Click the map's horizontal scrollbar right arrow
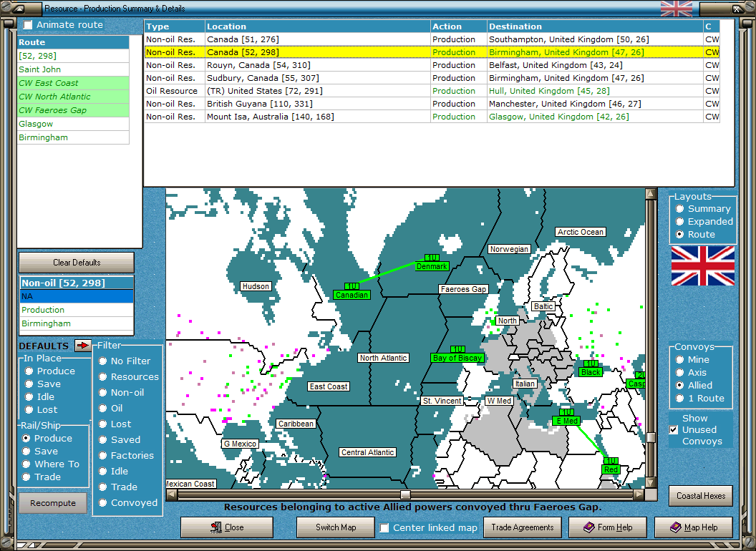This screenshot has width=756, height=551. click(x=639, y=494)
